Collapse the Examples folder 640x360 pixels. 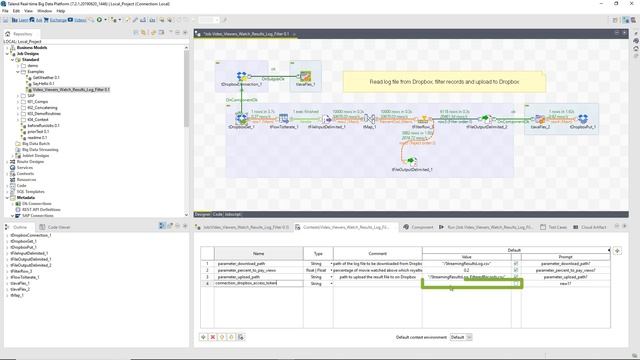(18, 72)
